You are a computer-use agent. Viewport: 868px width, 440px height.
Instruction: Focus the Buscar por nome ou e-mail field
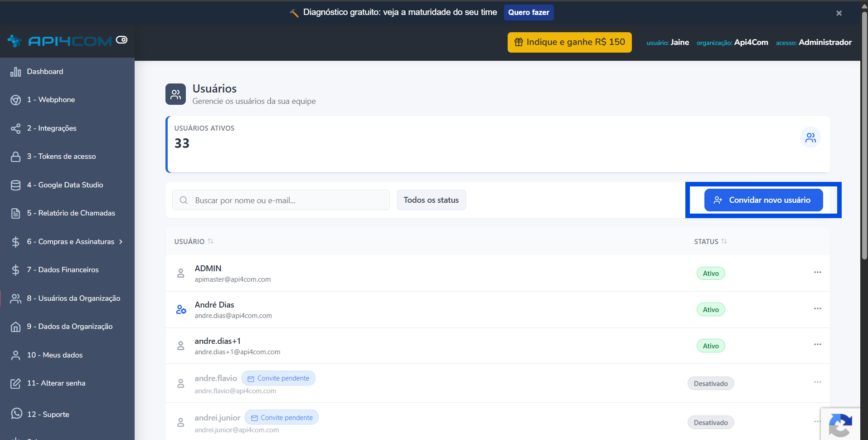click(281, 200)
